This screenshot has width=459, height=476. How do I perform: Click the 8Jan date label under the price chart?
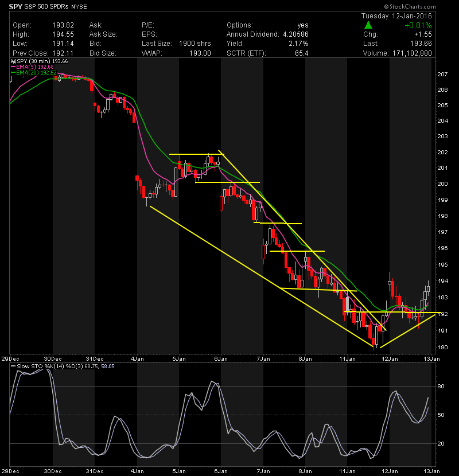(x=305, y=359)
